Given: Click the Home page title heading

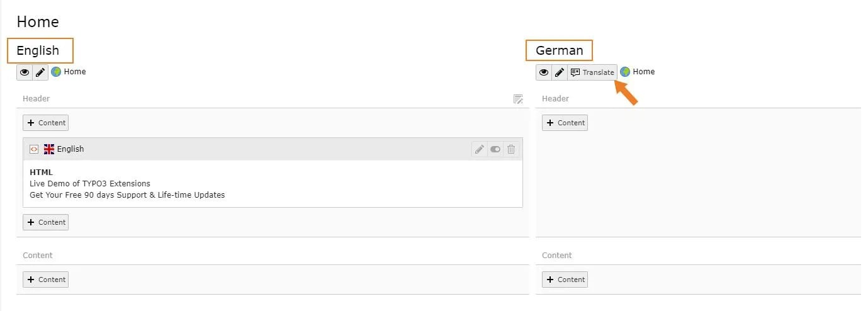Looking at the screenshot, I should point(38,22).
